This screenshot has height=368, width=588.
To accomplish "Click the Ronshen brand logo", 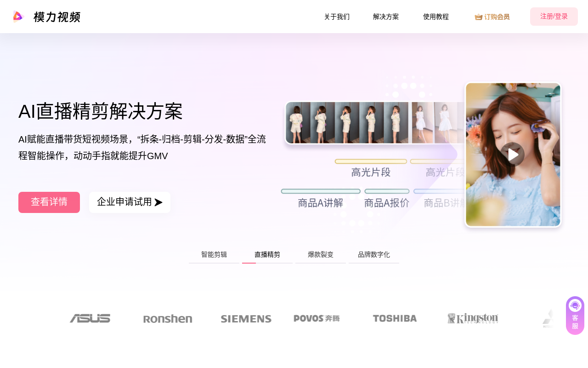I will tap(168, 319).
